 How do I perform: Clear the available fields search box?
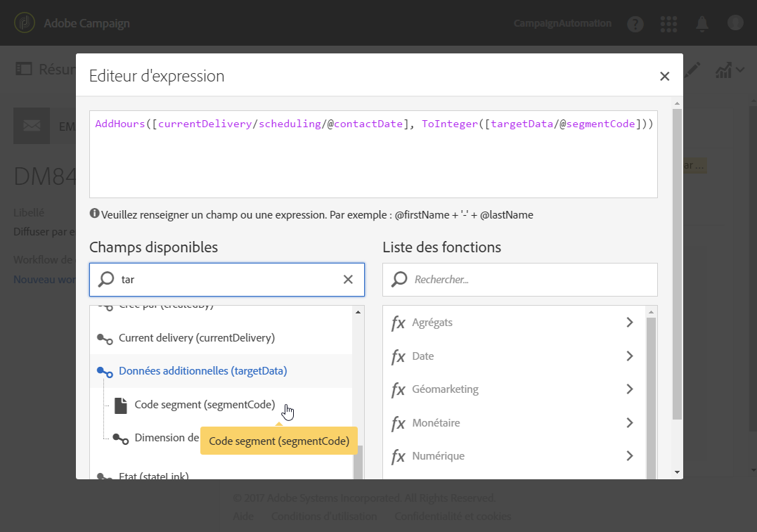point(348,280)
